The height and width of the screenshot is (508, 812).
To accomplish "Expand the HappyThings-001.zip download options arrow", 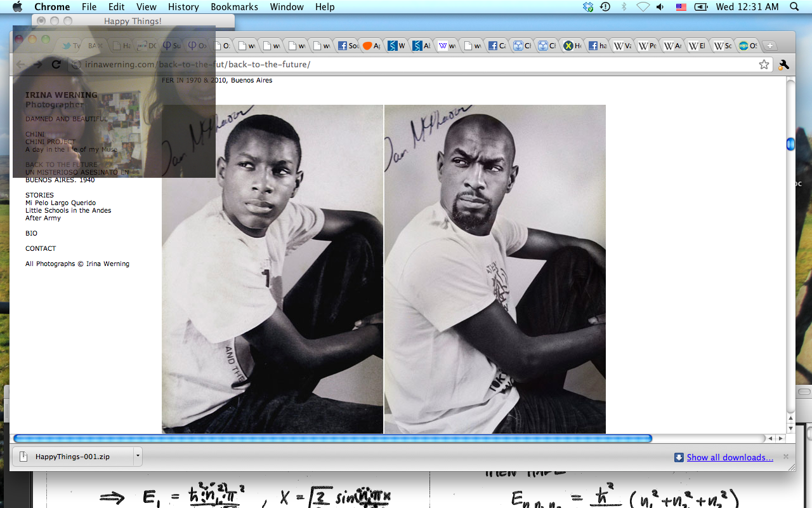I will point(138,456).
